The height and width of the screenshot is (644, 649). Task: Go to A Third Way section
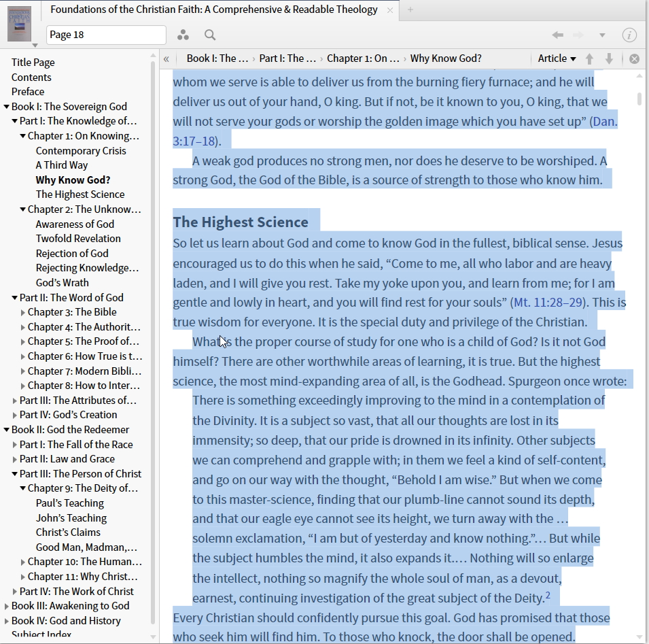point(62,165)
